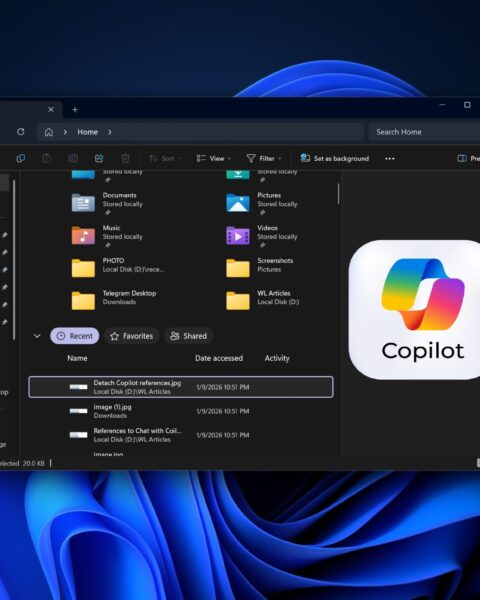Select the Favorites tab

pos(131,336)
